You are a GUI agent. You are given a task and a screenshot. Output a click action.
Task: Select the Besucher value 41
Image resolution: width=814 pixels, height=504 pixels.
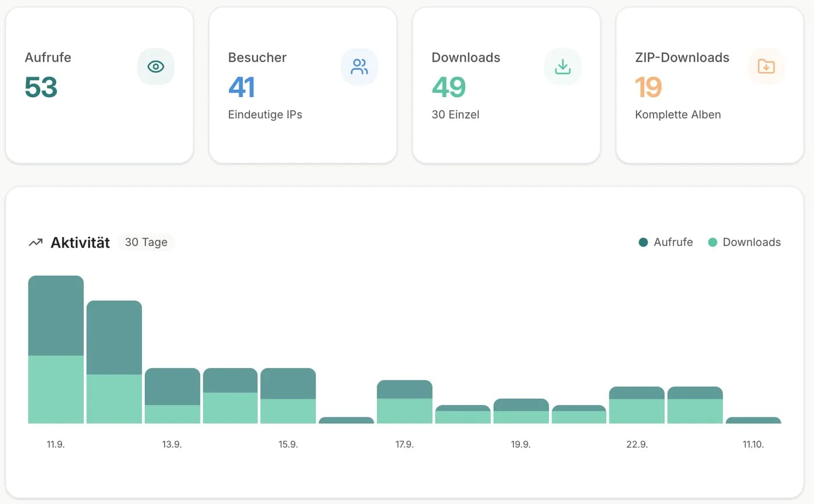pyautogui.click(x=242, y=87)
